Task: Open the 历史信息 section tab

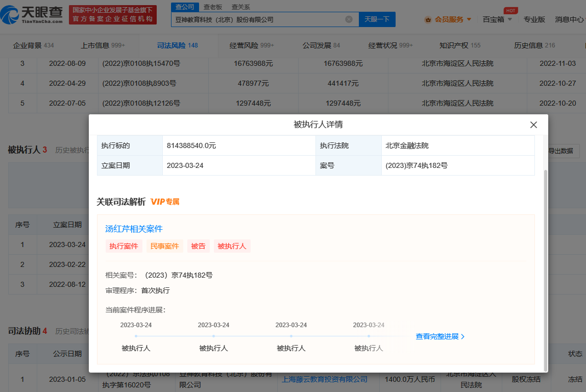Action: [534, 45]
